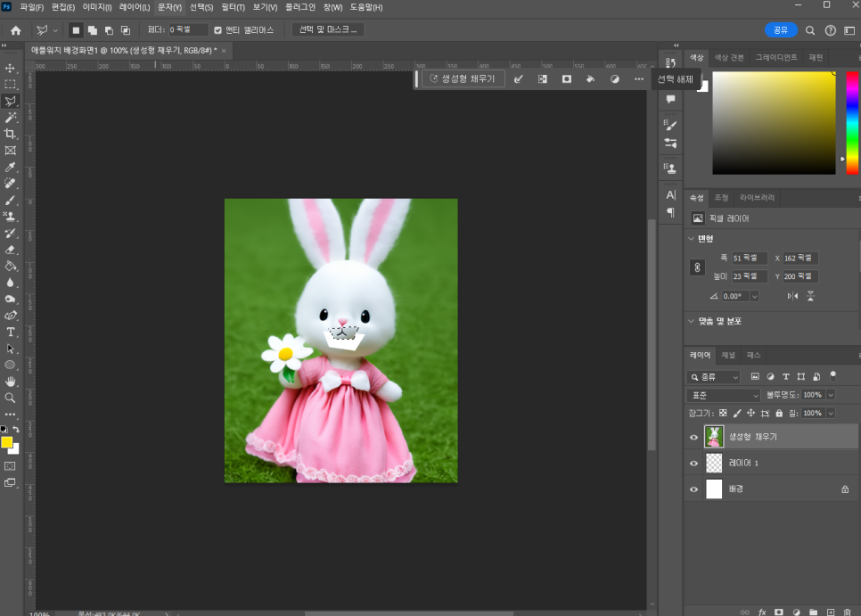Open the 표준 blend mode dropdown

point(723,395)
